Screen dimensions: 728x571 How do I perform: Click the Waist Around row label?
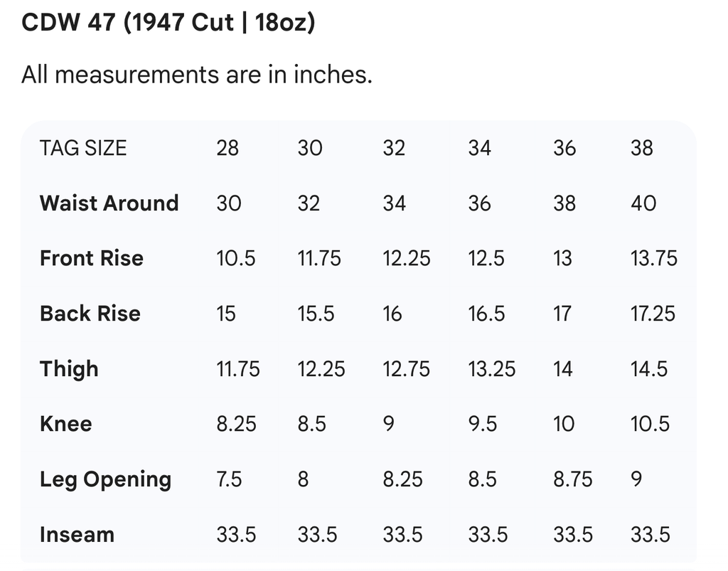[x=109, y=203]
